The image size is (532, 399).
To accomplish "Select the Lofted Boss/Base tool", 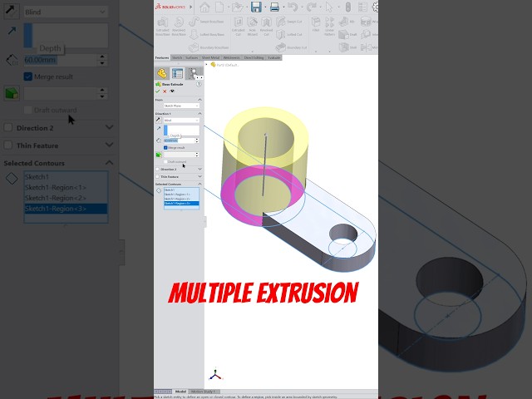I will coord(207,34).
